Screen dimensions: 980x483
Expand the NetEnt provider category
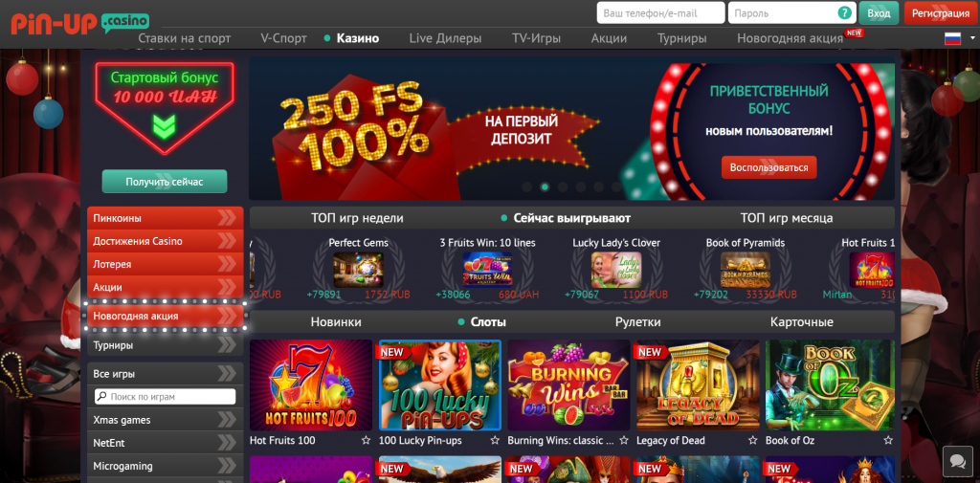click(165, 443)
